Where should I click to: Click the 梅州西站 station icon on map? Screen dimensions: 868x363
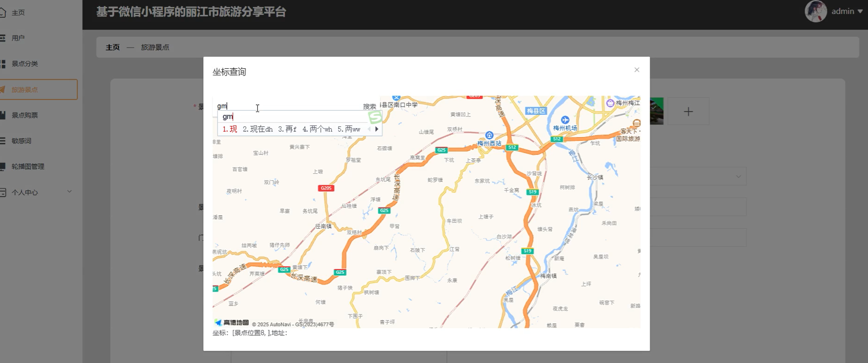coord(489,135)
